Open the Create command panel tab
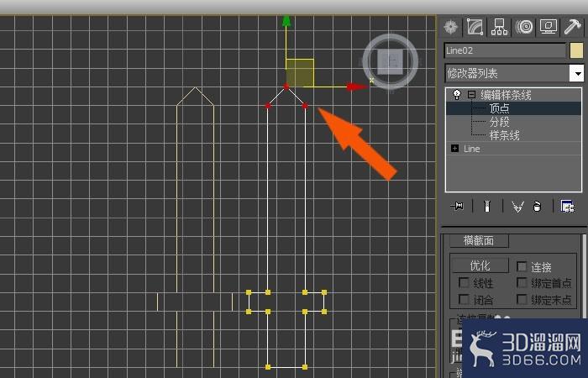 (450, 27)
